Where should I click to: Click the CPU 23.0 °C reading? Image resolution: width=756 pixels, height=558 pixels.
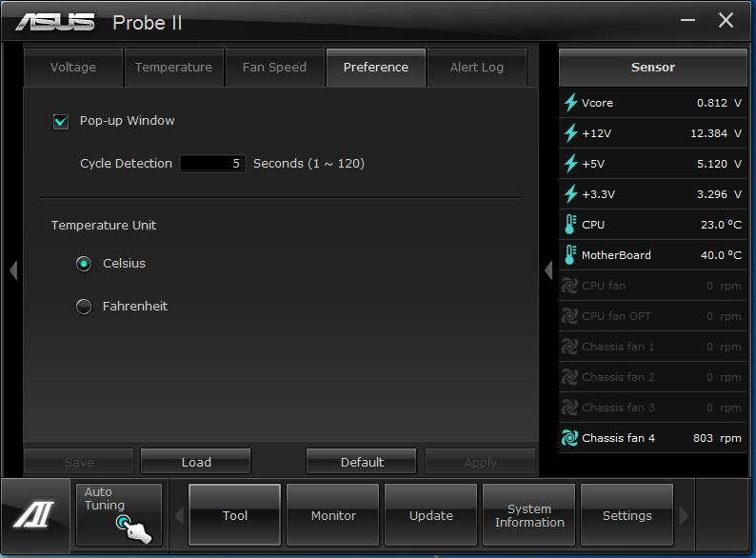(721, 225)
